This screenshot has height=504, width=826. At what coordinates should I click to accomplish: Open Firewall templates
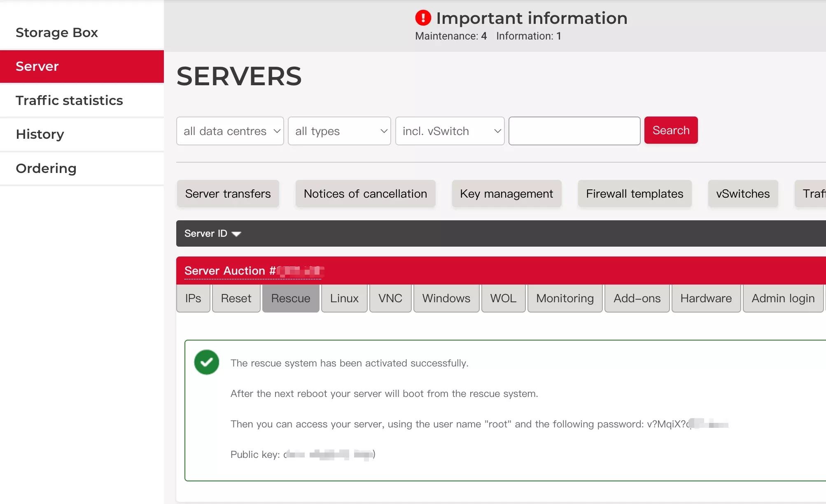coord(634,194)
